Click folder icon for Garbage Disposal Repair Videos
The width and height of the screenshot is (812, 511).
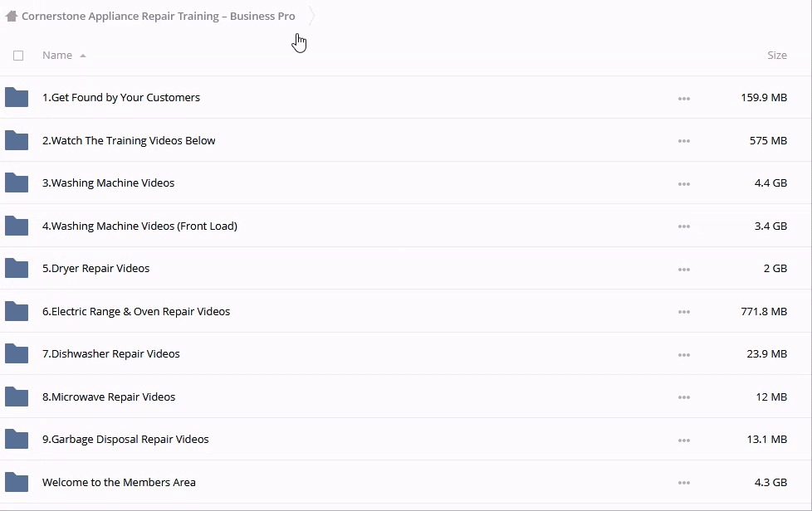coord(17,440)
